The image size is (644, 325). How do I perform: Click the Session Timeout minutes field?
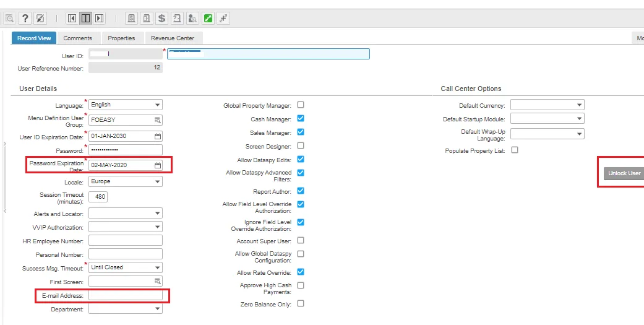pos(98,197)
